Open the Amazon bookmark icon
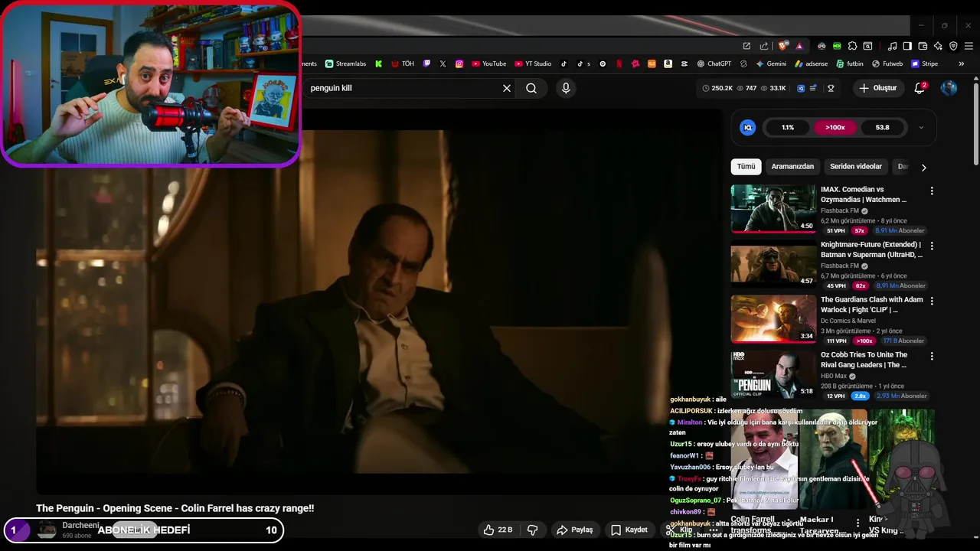Screen dimensions: 980x551 [668, 64]
